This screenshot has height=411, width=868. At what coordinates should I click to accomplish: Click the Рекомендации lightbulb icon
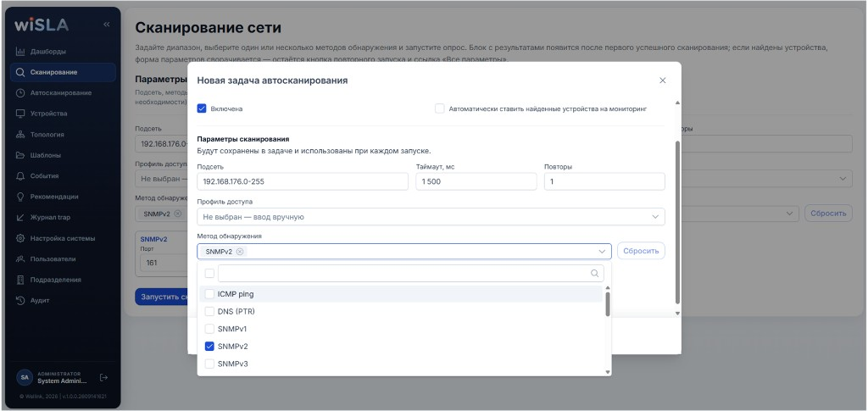click(20, 197)
